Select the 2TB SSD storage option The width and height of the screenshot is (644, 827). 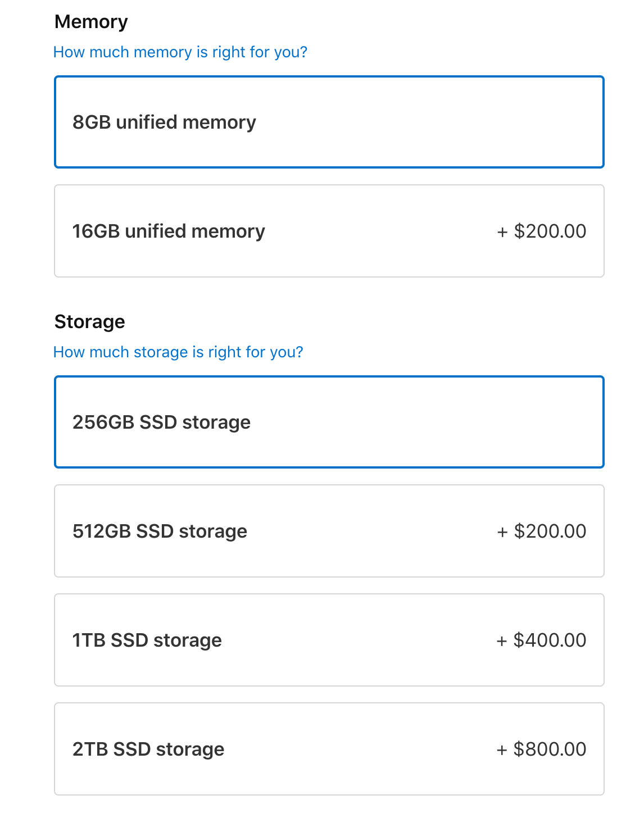pyautogui.click(x=329, y=749)
